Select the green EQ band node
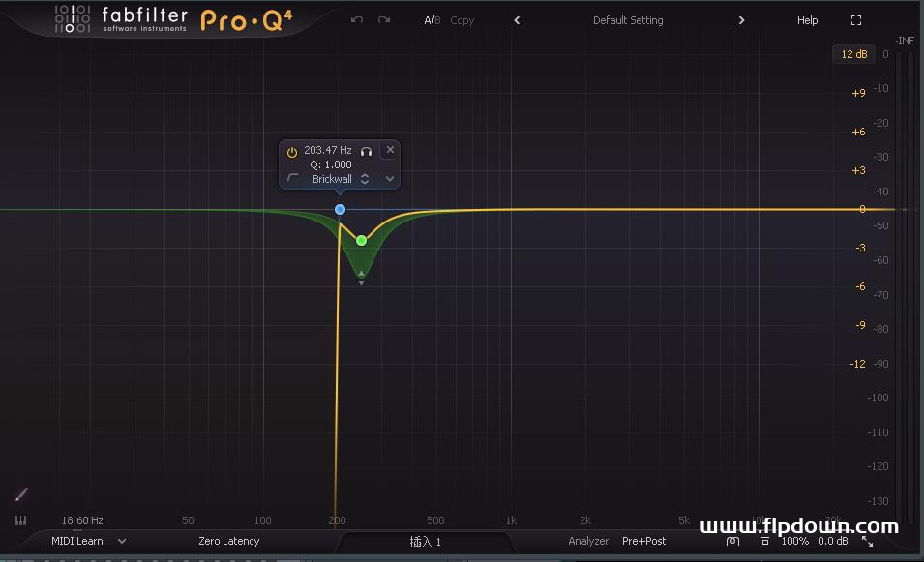The height and width of the screenshot is (562, 924). click(361, 240)
